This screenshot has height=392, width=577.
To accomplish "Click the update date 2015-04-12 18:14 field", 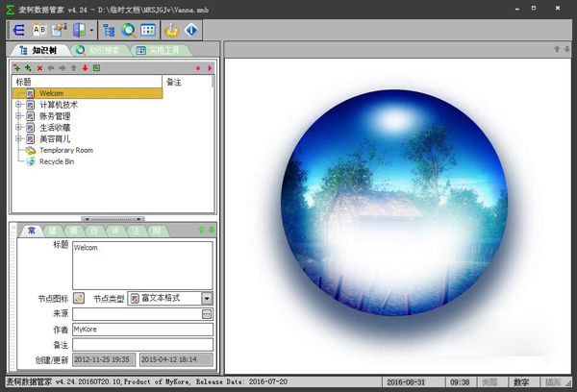I will [176, 359].
